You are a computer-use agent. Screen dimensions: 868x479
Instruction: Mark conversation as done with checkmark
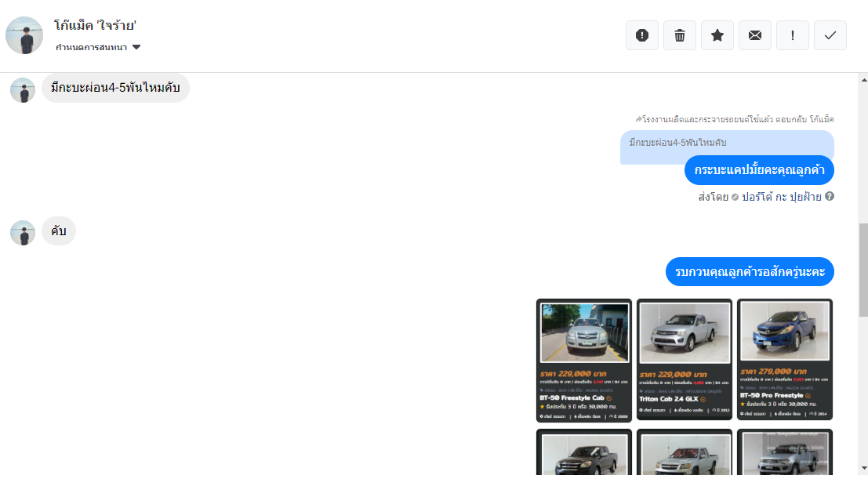coord(830,35)
